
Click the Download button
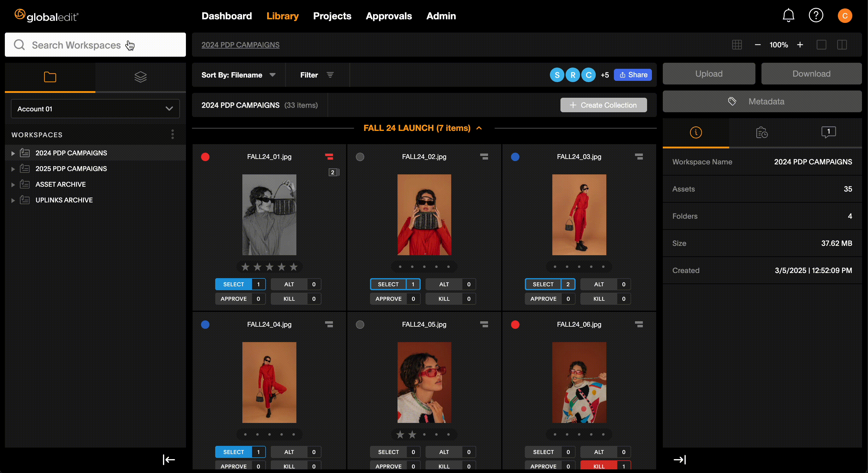coord(811,74)
